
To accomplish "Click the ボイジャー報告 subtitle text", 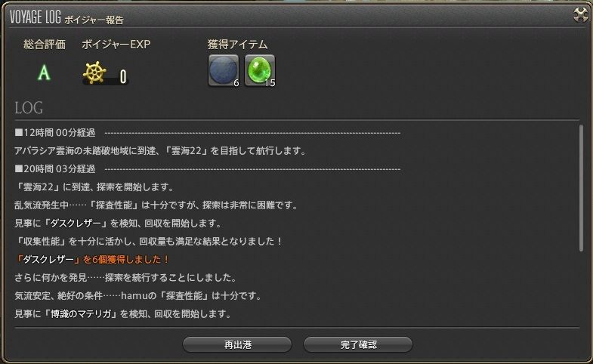I will [x=94, y=20].
